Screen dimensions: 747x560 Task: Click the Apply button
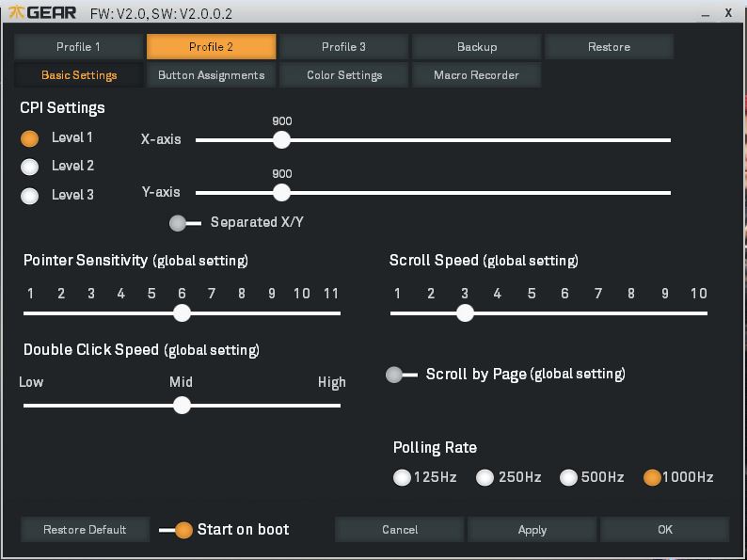point(532,530)
